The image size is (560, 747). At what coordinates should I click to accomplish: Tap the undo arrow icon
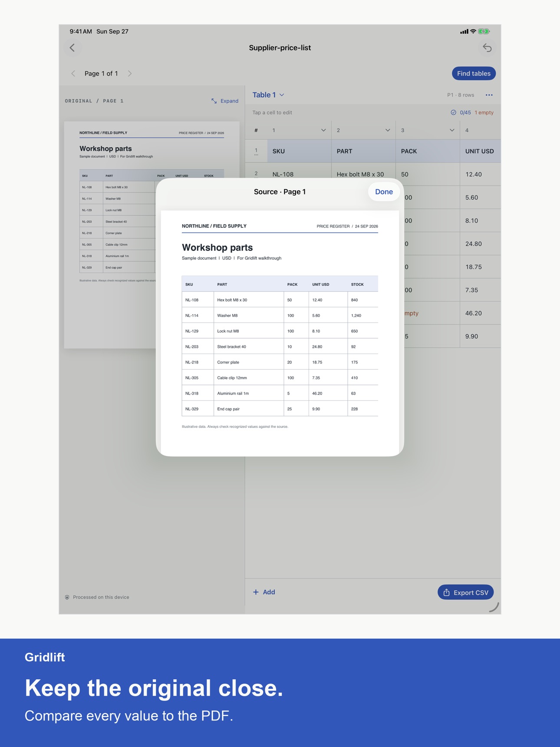(x=487, y=48)
